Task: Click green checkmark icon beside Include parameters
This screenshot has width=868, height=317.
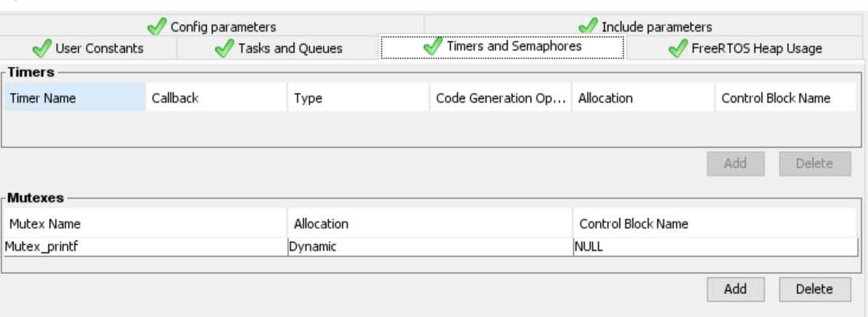Action: tap(588, 27)
